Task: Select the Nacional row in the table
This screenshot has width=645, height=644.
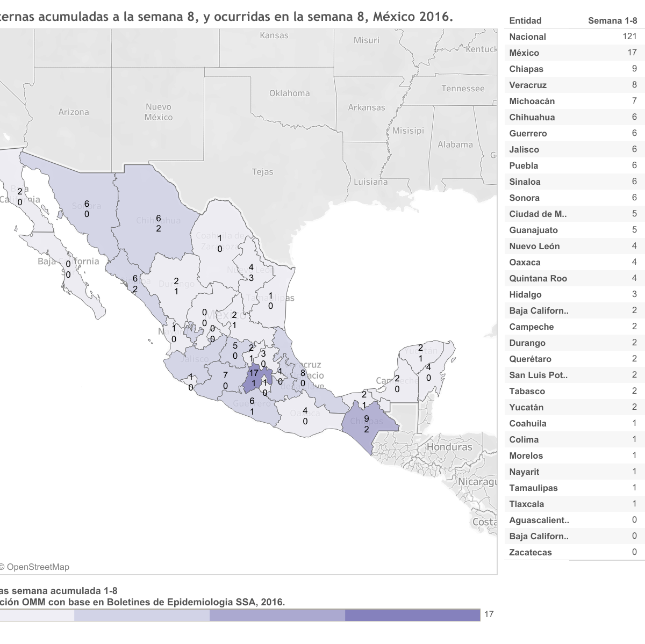Action: click(572, 37)
